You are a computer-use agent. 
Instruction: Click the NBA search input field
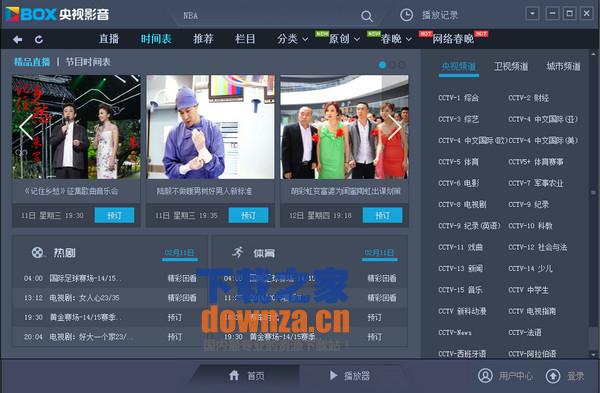tap(268, 16)
